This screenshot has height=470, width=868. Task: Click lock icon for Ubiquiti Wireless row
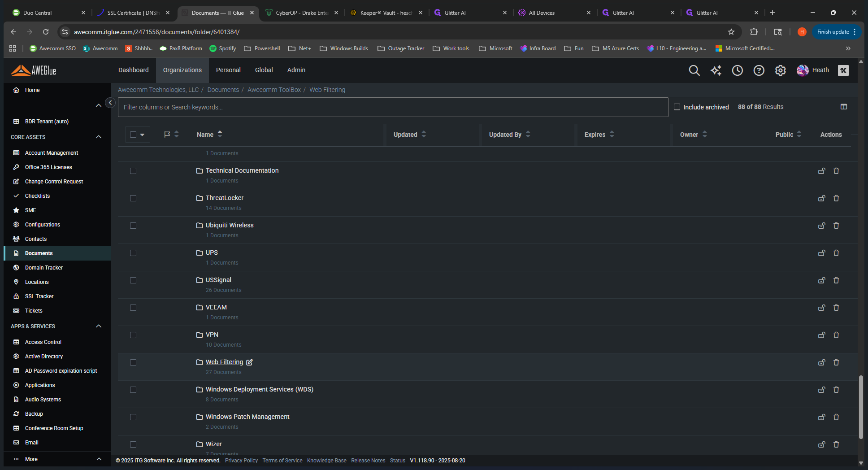[822, 226]
